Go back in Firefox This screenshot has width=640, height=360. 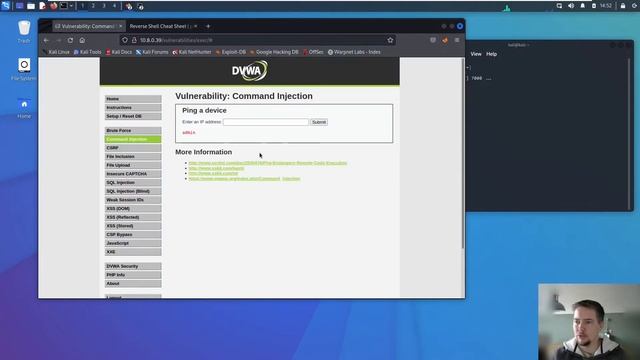point(46,40)
